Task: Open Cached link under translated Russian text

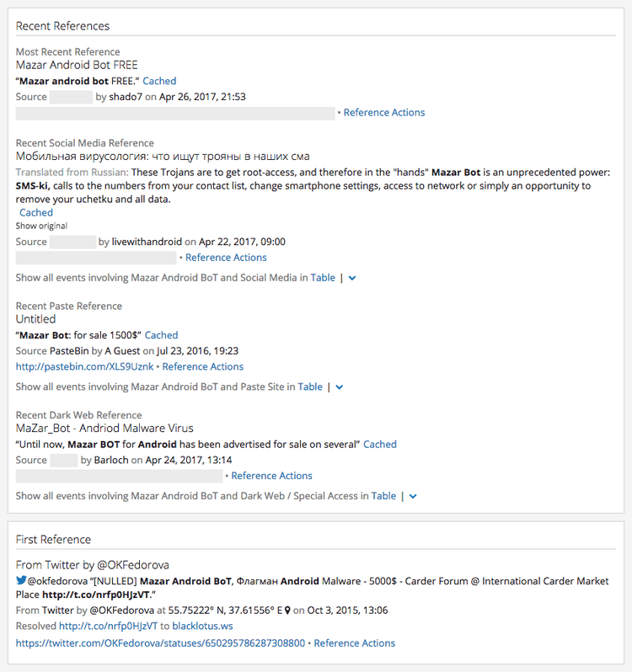Action: click(x=36, y=213)
